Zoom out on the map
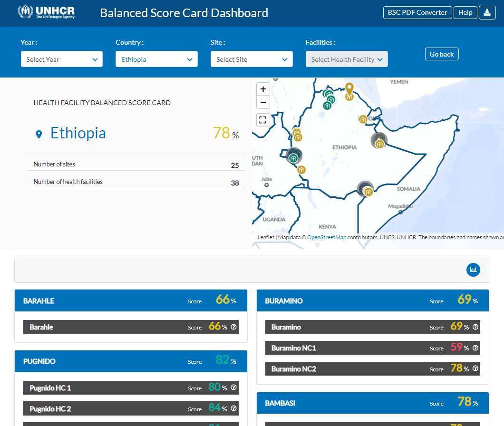 click(x=263, y=102)
